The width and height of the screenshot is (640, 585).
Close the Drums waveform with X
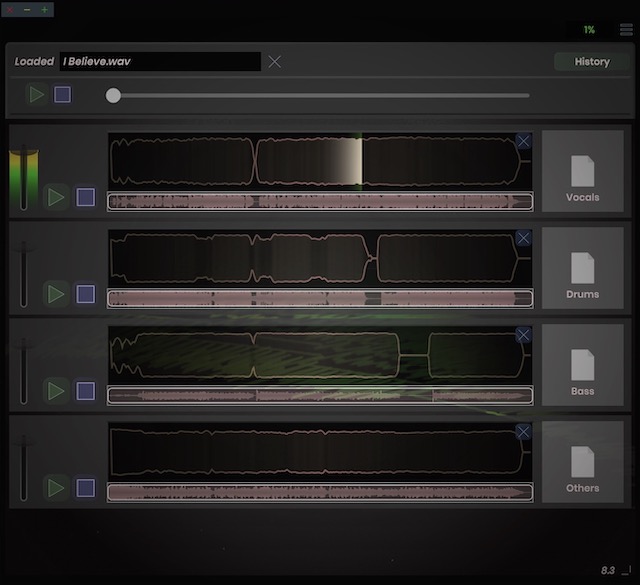point(523,238)
